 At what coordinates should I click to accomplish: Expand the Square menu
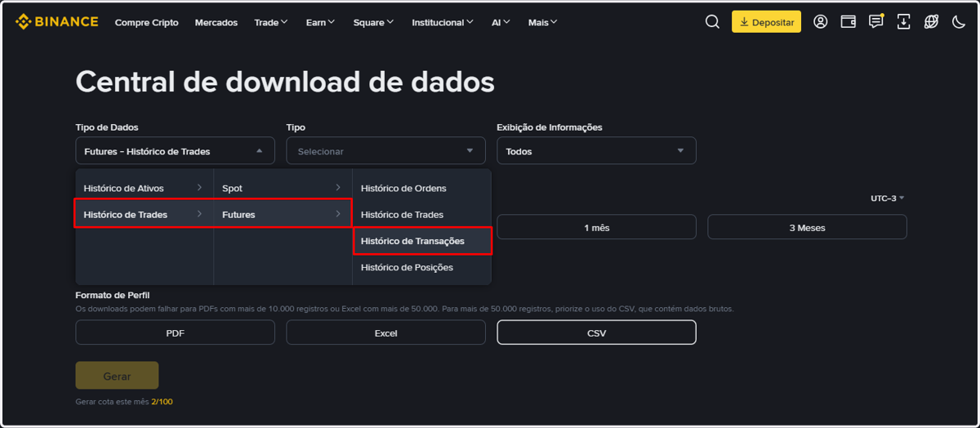(373, 23)
